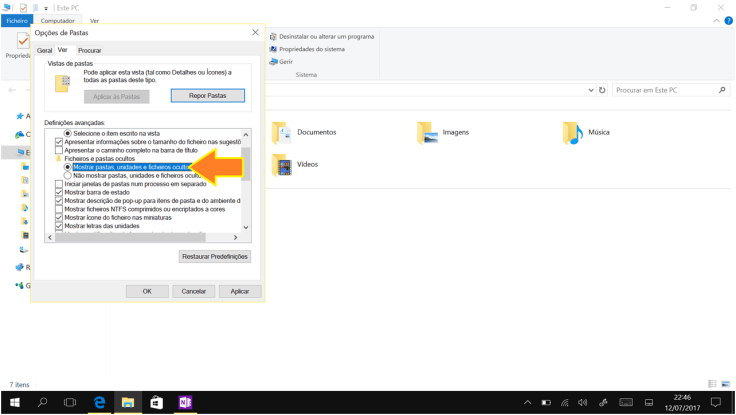The image size is (736, 415).
Task: Collapse the ribbon with the chevron arrow
Action: pos(716,20)
